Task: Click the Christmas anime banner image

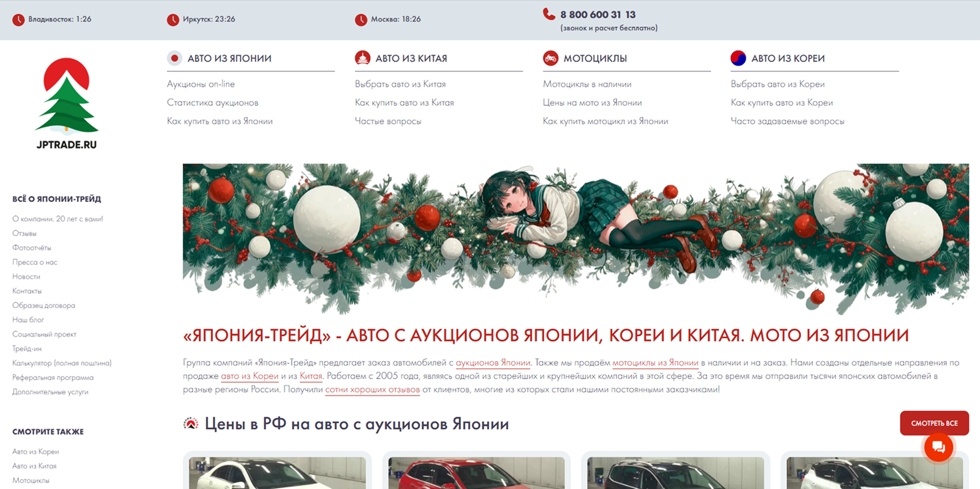Action: click(x=576, y=238)
